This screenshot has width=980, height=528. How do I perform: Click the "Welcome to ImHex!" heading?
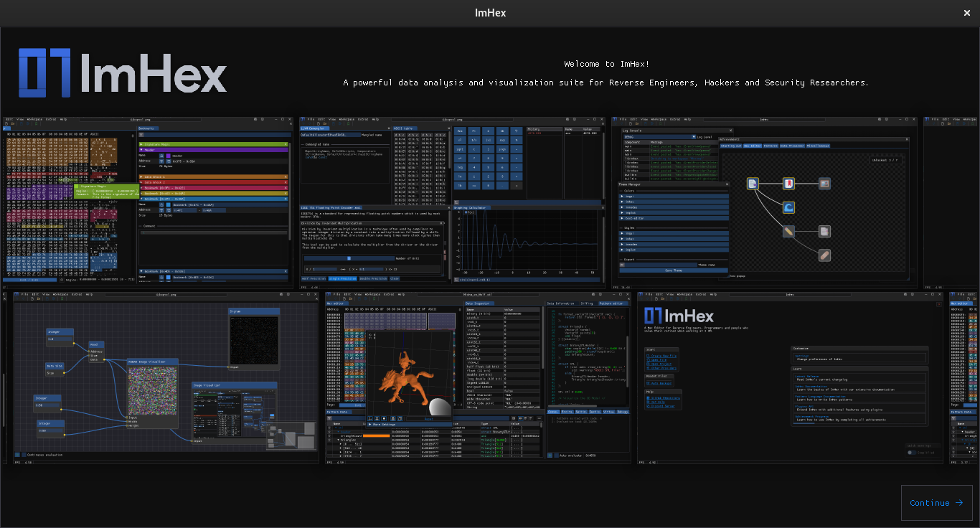point(606,64)
